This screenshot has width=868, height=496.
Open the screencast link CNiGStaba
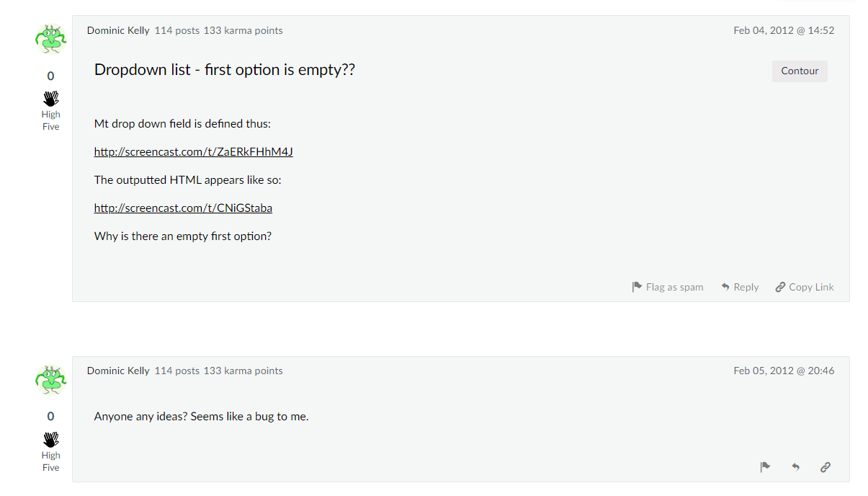183,208
